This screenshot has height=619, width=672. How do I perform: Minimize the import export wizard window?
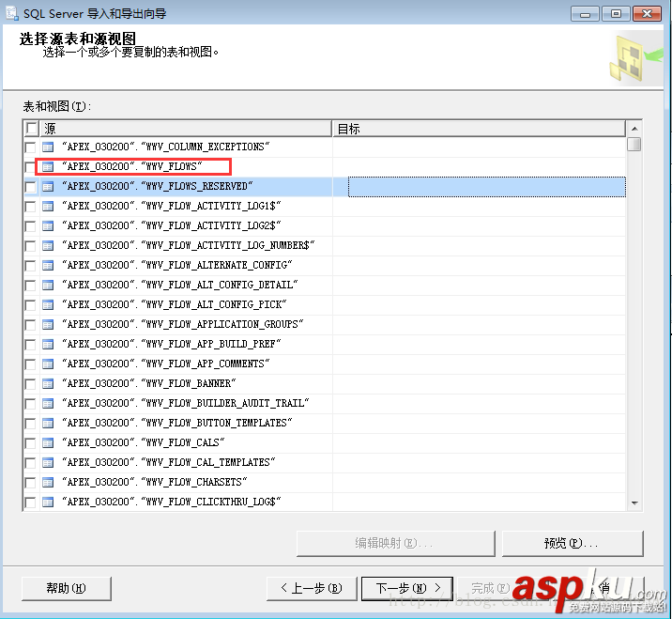[585, 14]
